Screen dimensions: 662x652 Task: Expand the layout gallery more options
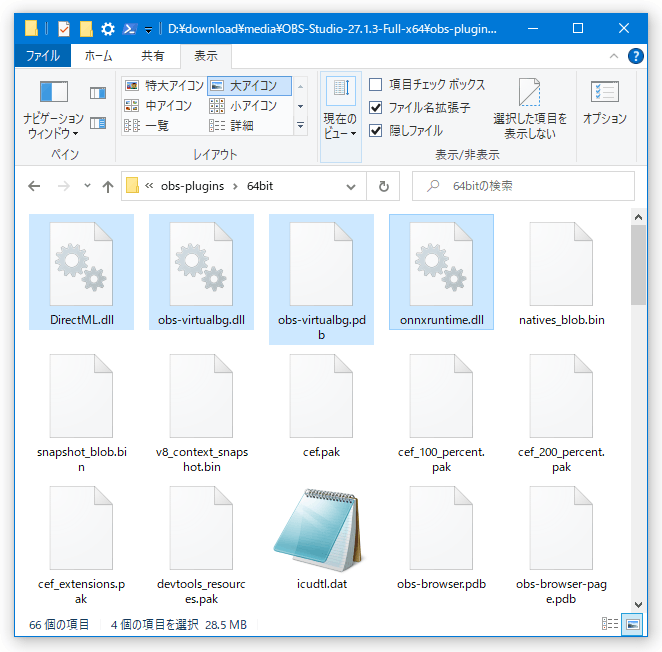coord(300,125)
